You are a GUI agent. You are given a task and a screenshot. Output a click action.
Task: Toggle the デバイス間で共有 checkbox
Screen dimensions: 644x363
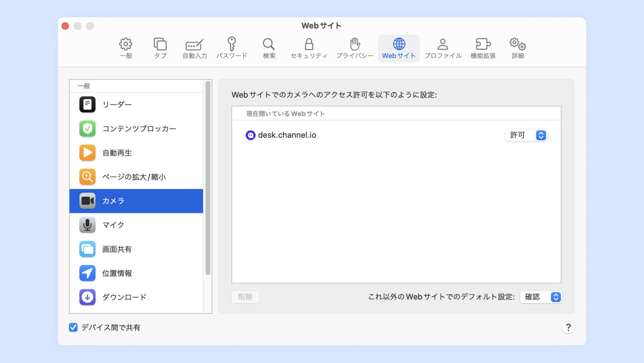click(x=73, y=328)
